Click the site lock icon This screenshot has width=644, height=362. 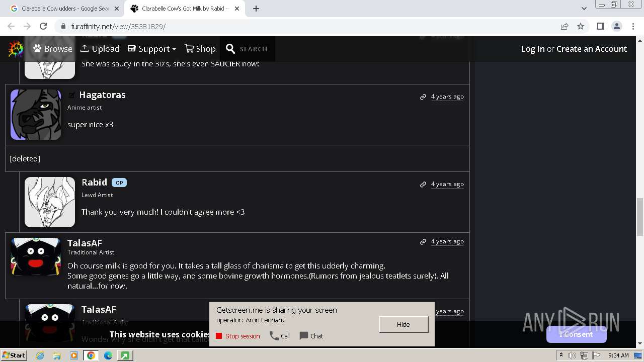point(63,27)
